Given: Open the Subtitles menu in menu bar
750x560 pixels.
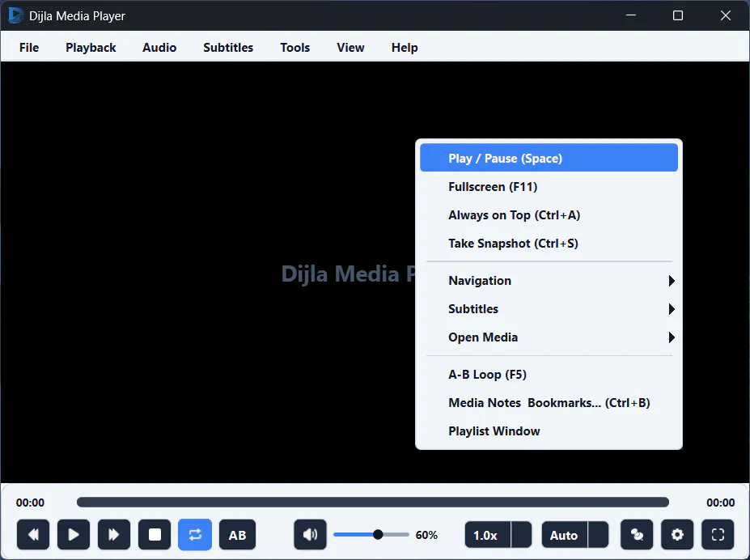Looking at the screenshot, I should point(228,48).
